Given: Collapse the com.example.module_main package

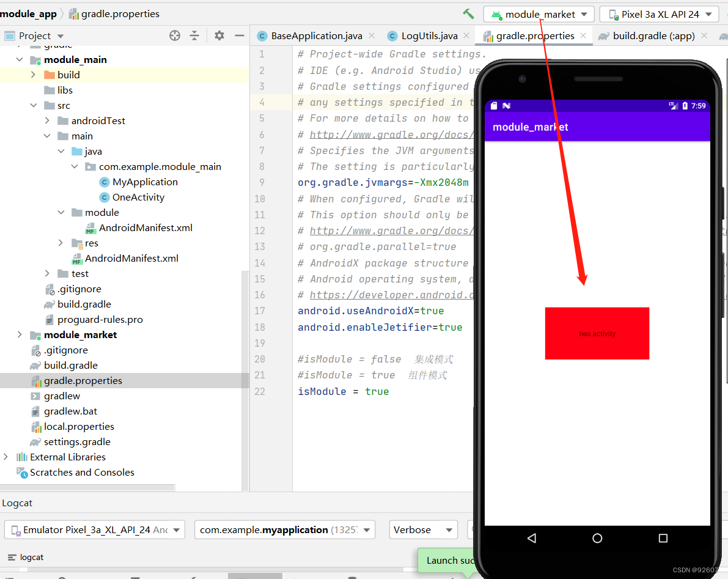Looking at the screenshot, I should (75, 166).
